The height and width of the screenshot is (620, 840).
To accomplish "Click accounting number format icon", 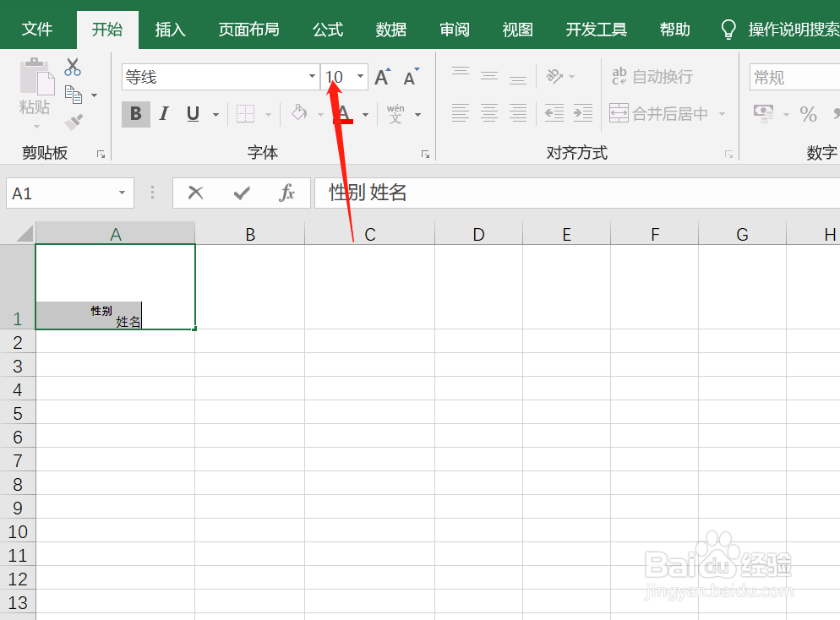I will click(764, 113).
